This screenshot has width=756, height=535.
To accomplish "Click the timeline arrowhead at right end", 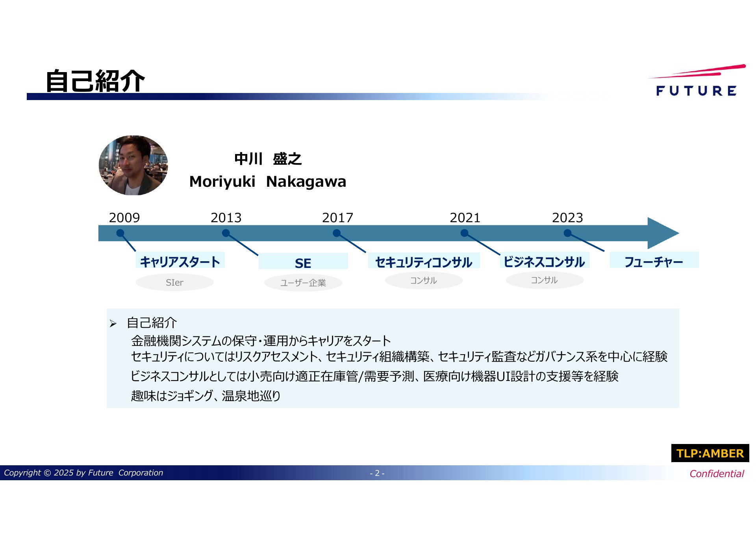I will tap(663, 233).
